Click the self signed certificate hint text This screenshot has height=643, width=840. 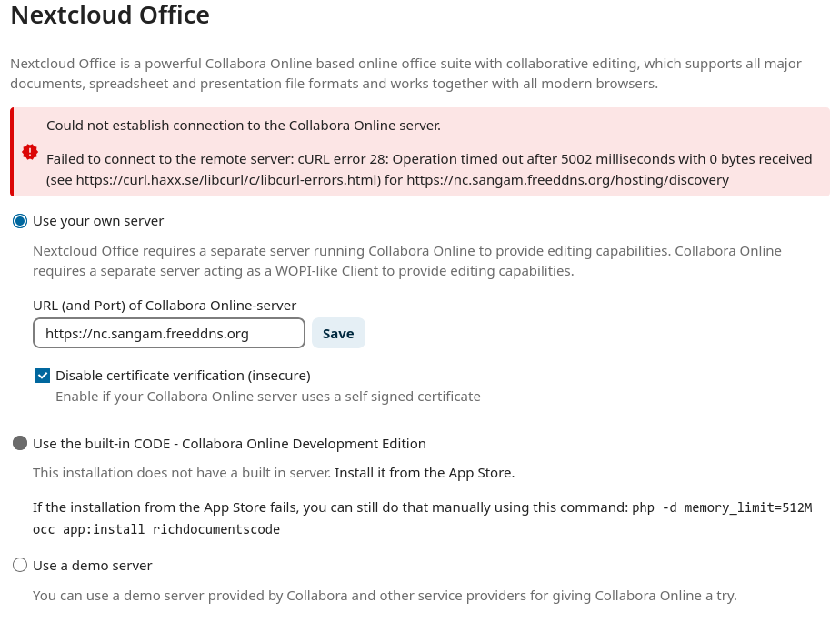(x=268, y=396)
